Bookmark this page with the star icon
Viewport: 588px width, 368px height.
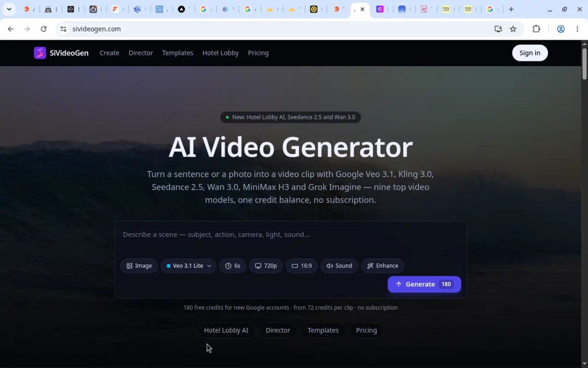pos(513,29)
